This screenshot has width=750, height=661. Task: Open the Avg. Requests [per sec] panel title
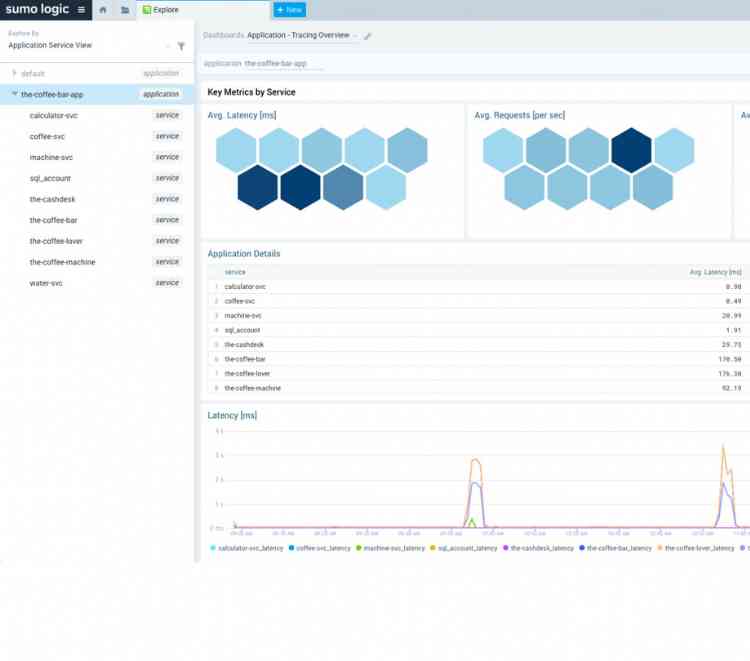[x=519, y=115]
